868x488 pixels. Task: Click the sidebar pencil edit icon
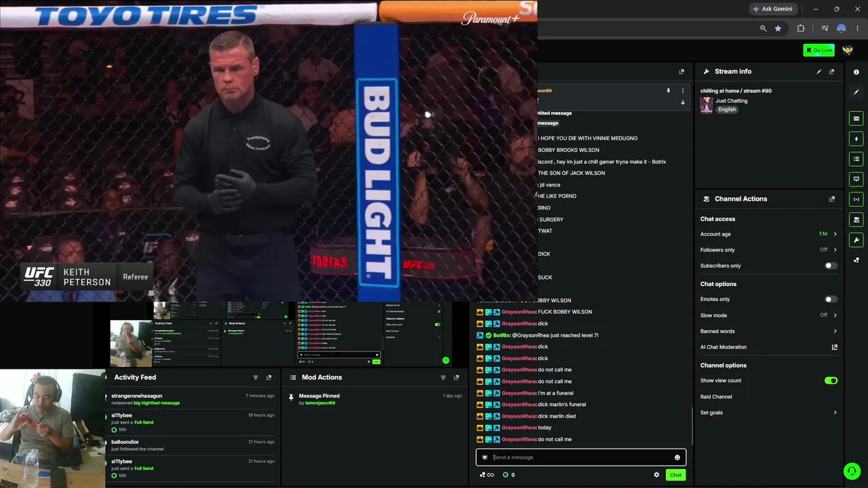[856, 92]
